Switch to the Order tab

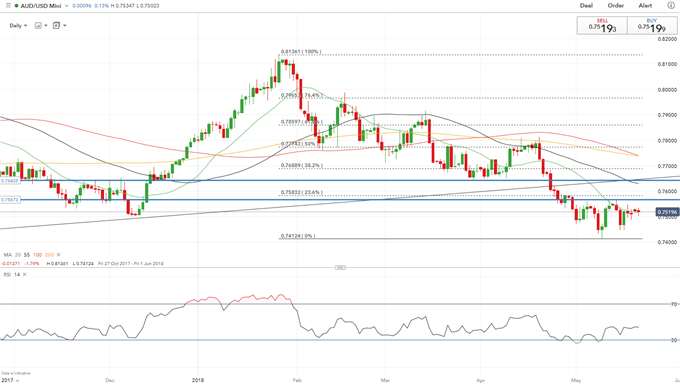pos(615,6)
